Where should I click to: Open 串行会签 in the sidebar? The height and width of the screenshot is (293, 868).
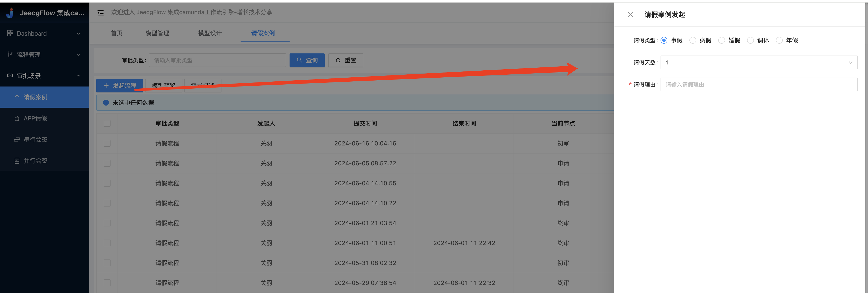(x=45, y=140)
